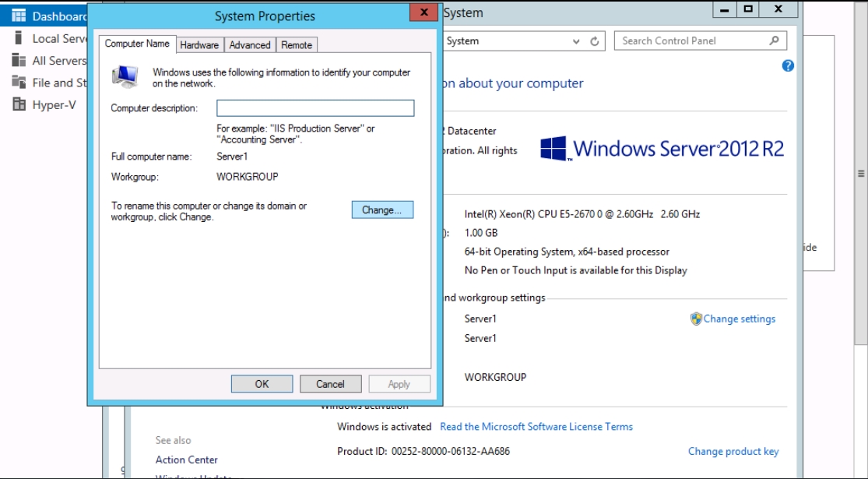Image resolution: width=868 pixels, height=479 pixels.
Task: Switch to the Advanced tab
Action: tap(250, 45)
